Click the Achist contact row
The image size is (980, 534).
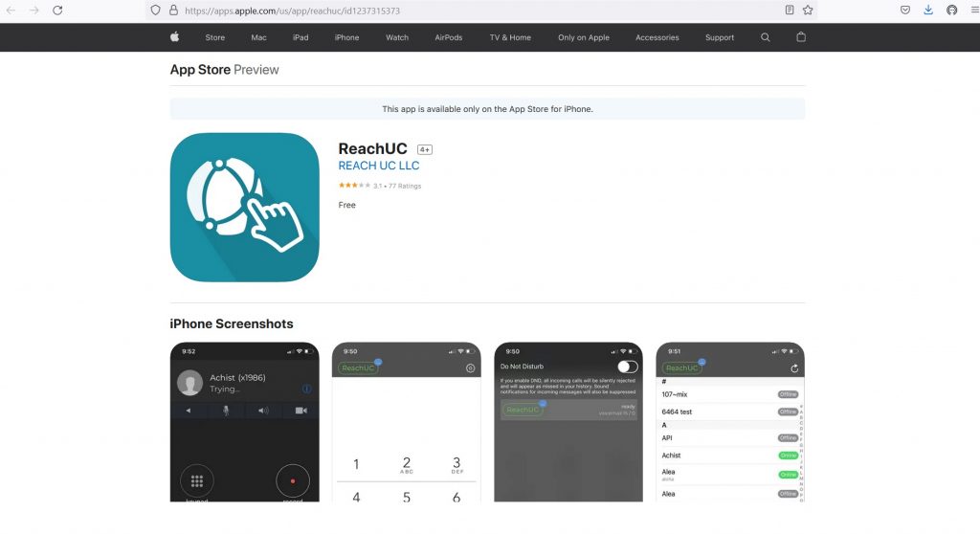coord(729,456)
